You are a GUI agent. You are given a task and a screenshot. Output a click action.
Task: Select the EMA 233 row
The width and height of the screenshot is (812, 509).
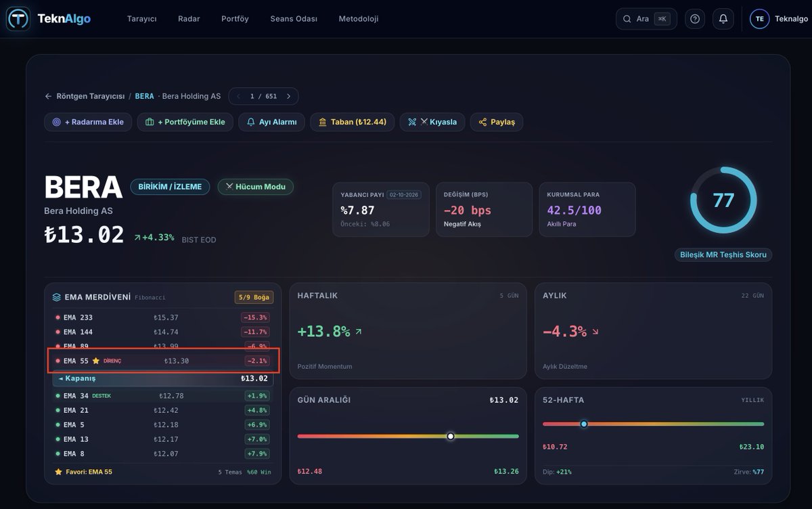point(162,317)
